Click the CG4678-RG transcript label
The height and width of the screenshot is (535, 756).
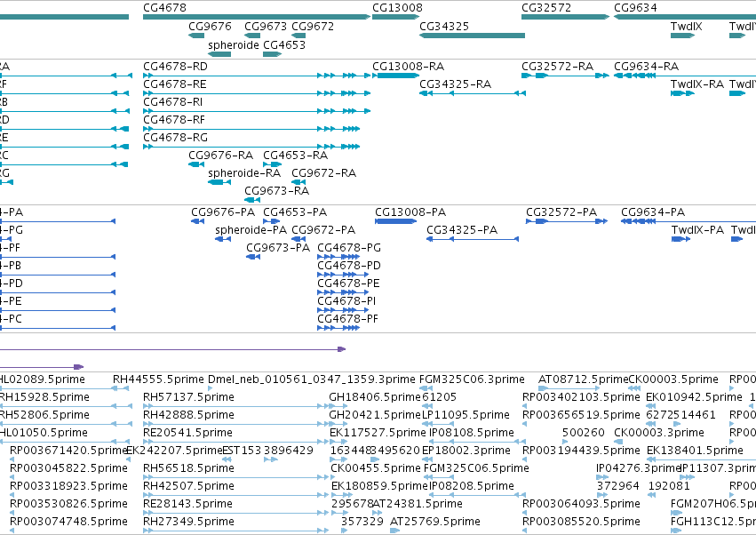click(176, 138)
